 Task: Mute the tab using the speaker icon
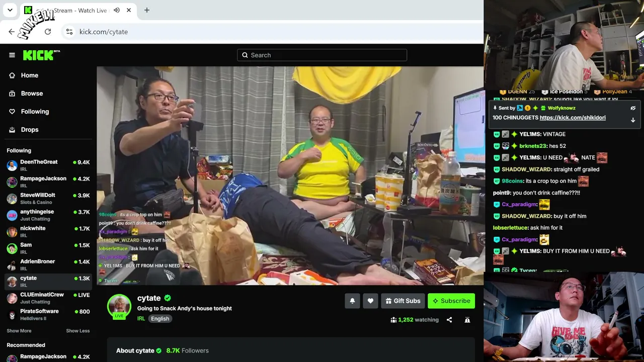[117, 10]
